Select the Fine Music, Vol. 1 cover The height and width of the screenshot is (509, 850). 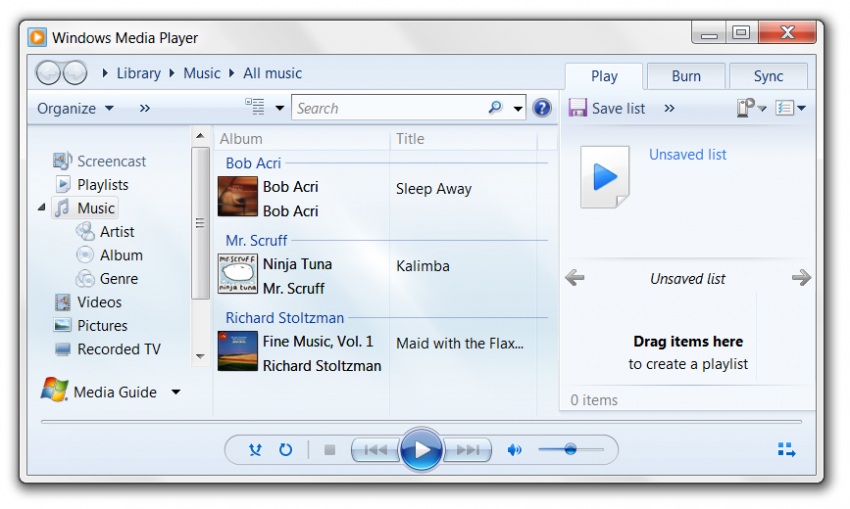tap(237, 351)
